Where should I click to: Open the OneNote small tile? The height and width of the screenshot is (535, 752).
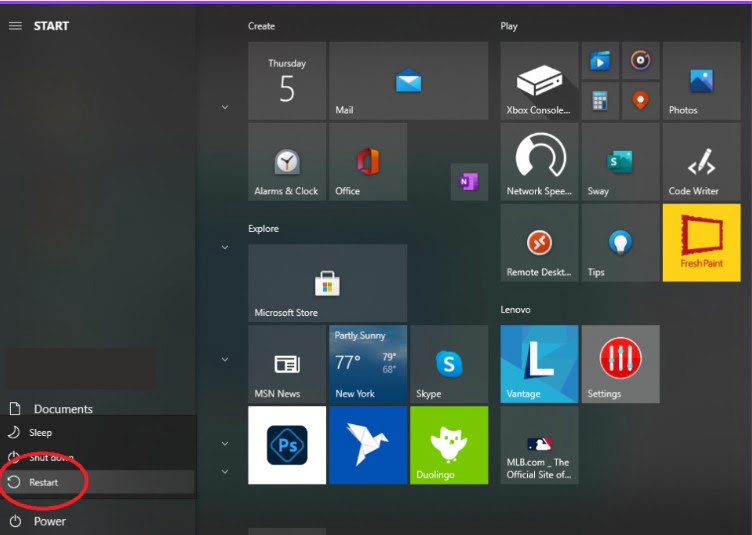[469, 182]
